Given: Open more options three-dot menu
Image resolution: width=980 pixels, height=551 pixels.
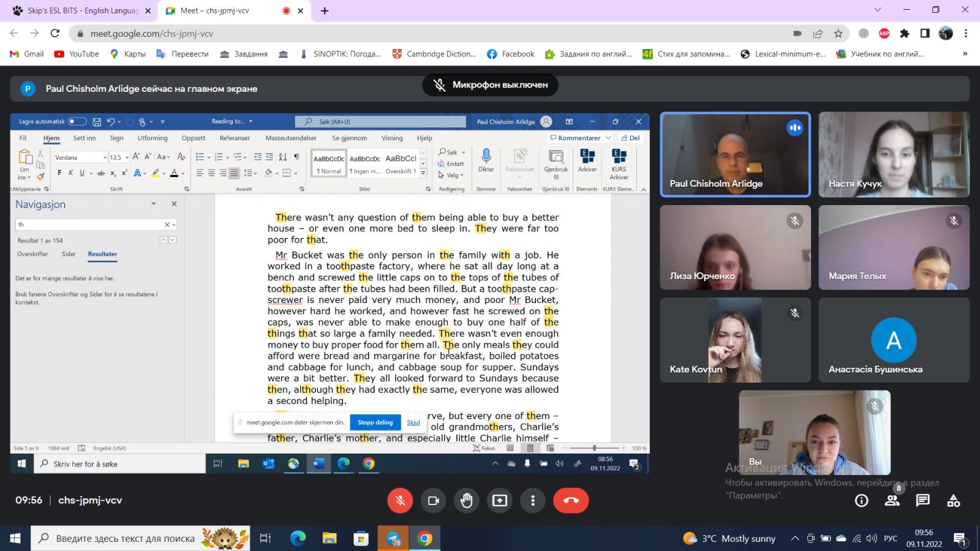Looking at the screenshot, I should pos(533,501).
